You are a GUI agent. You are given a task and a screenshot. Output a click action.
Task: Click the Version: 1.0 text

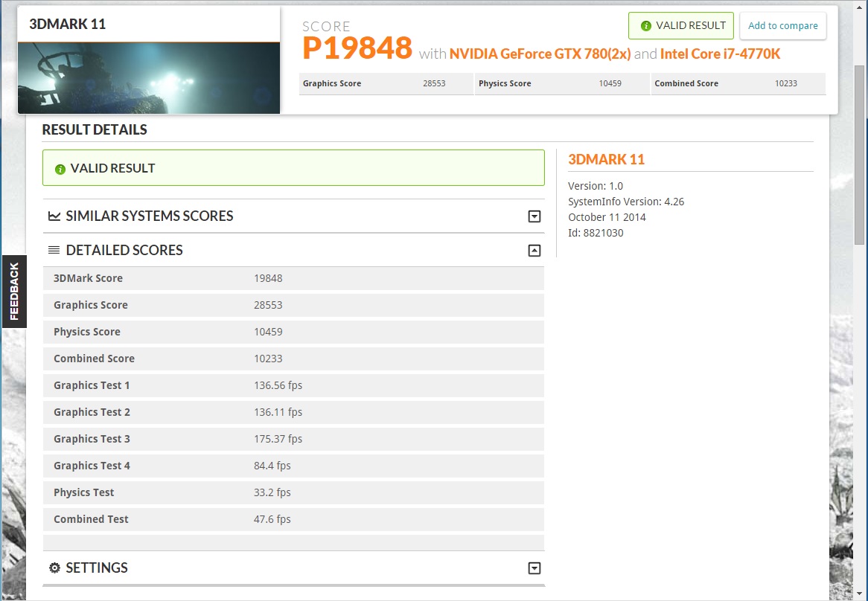click(x=596, y=186)
